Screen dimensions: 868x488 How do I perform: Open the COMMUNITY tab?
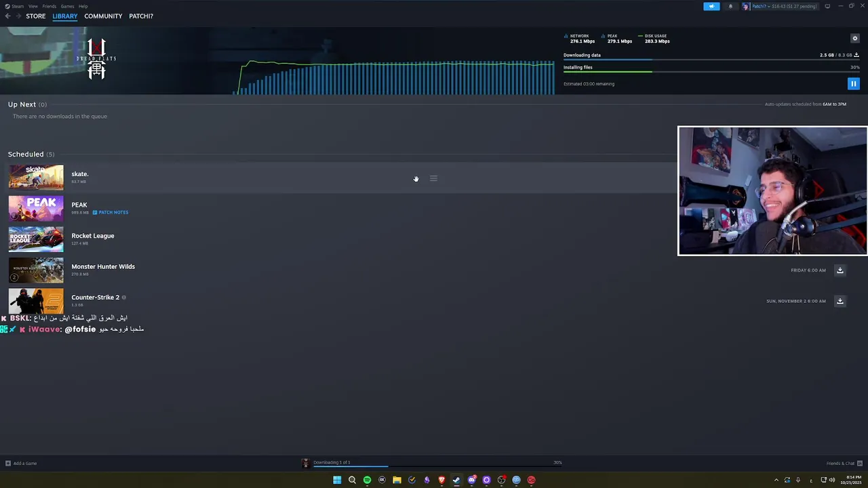coord(103,16)
